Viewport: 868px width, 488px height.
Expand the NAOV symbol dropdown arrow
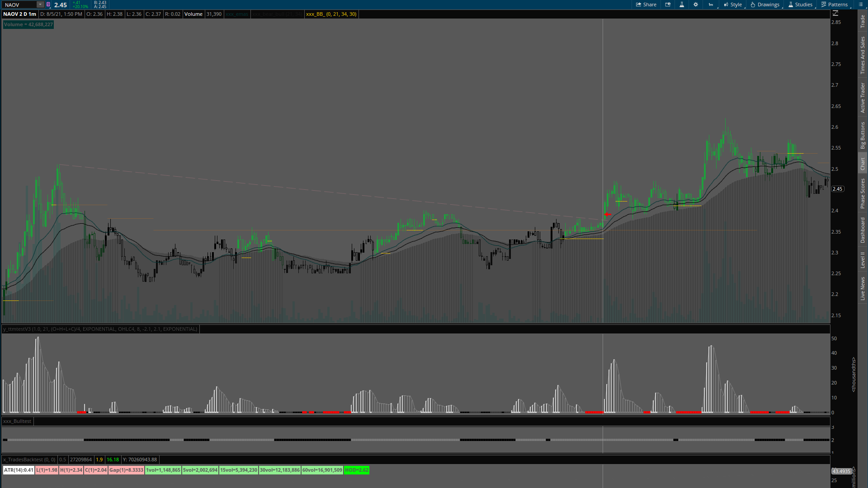pyautogui.click(x=40, y=5)
